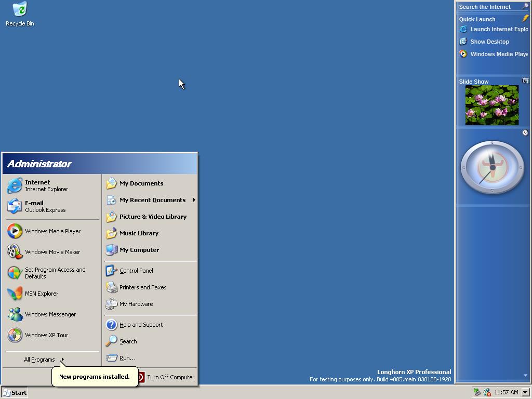Click the Printers and Faxes icon
Viewport: 532px width, 399px height.
[111, 287]
